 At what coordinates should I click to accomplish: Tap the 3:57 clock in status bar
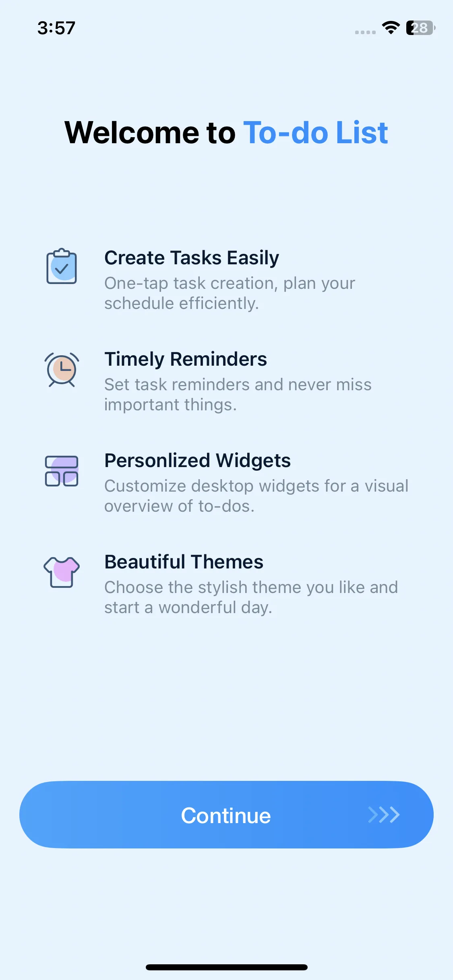[x=56, y=28]
